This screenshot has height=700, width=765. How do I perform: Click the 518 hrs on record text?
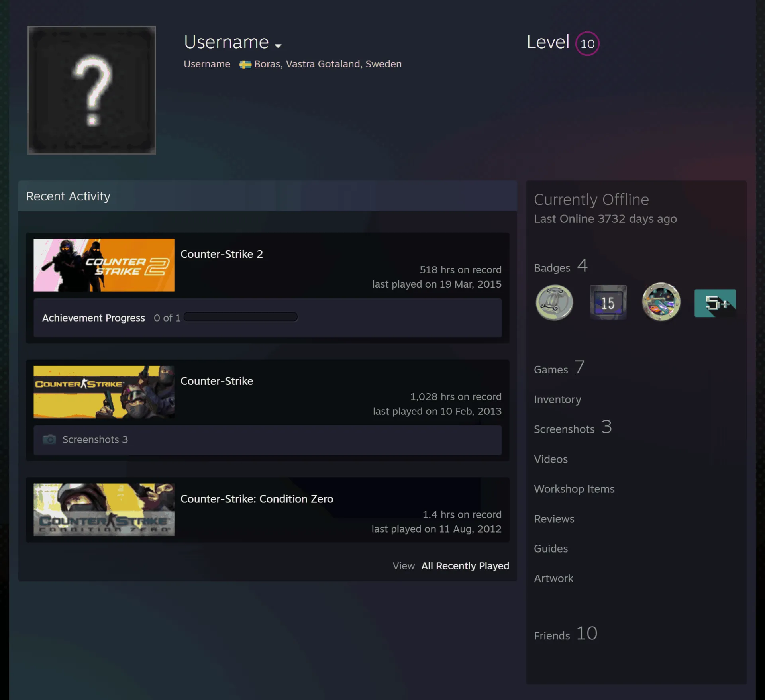point(461,270)
